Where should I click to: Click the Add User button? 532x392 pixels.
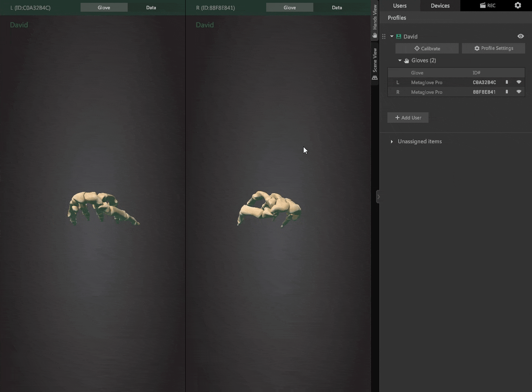[x=408, y=118]
